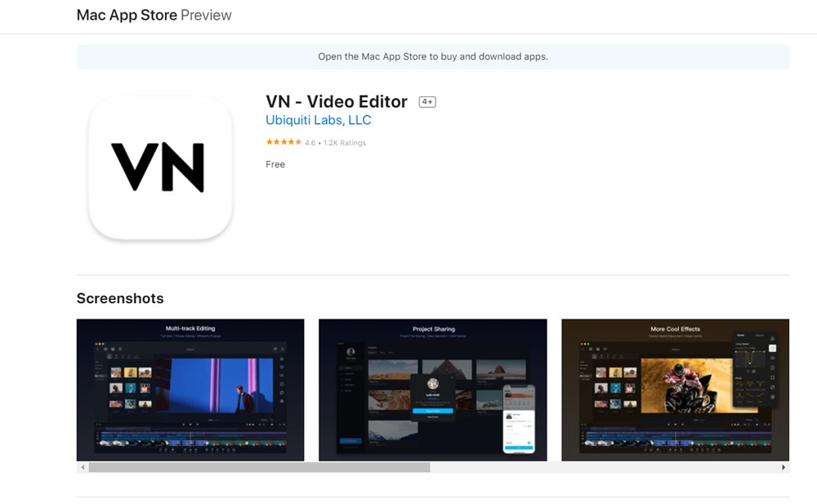Screen dimensions: 817x504
Task: Click the "Open the Mac App Store" banner text
Action: click(x=433, y=56)
